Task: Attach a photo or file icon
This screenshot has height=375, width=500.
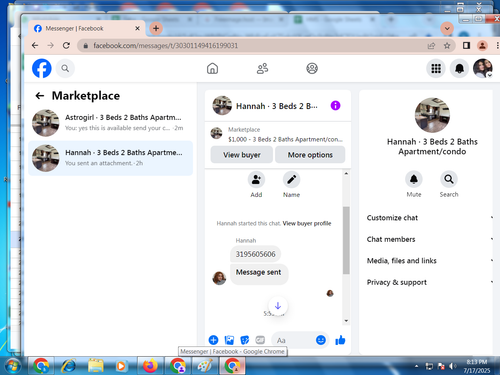Action: [x=229, y=340]
